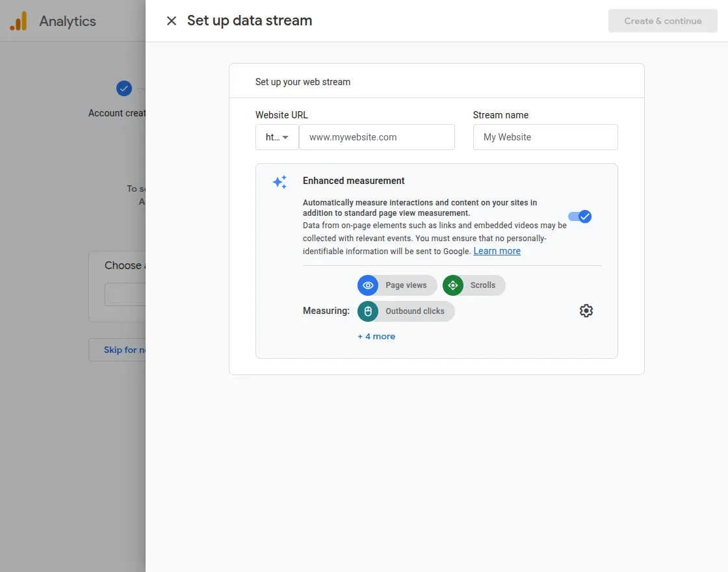Toggle off Enhanced measurement switch

pos(580,216)
